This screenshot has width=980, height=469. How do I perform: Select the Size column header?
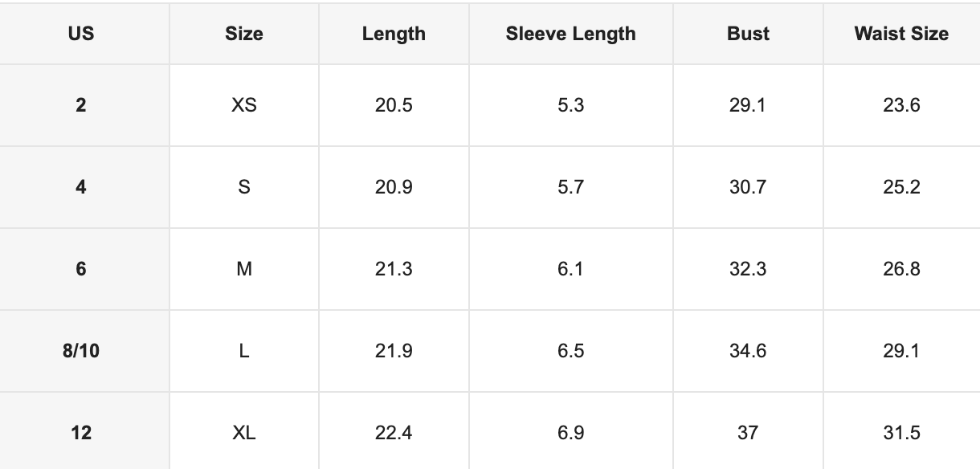244,34
